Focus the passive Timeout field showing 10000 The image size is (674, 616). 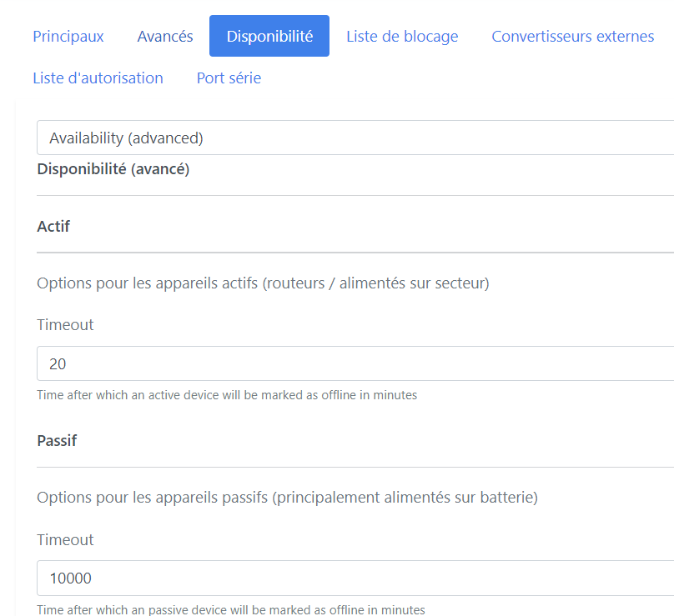(355, 578)
